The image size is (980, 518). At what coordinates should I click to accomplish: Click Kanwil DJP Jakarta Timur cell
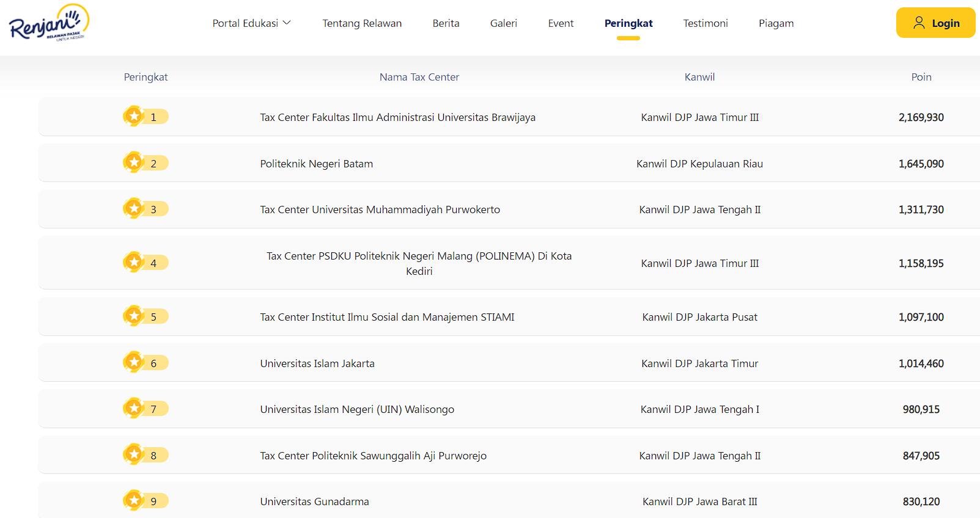click(700, 363)
